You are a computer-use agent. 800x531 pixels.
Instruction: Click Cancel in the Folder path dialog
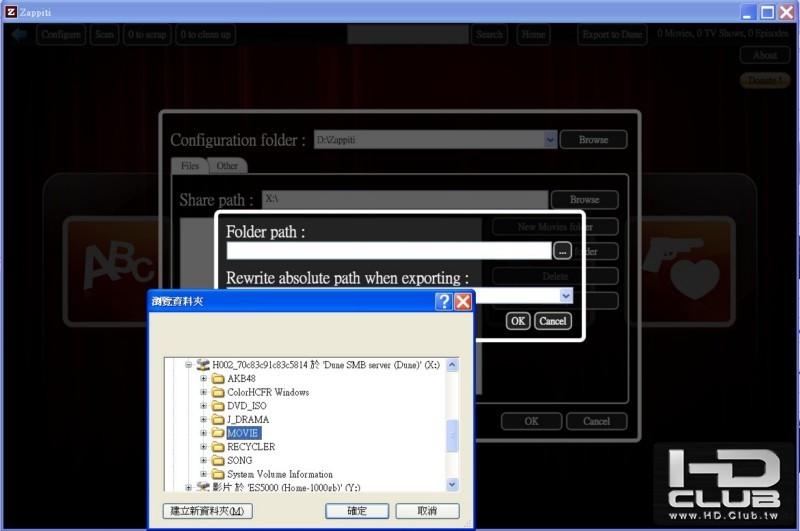(553, 321)
